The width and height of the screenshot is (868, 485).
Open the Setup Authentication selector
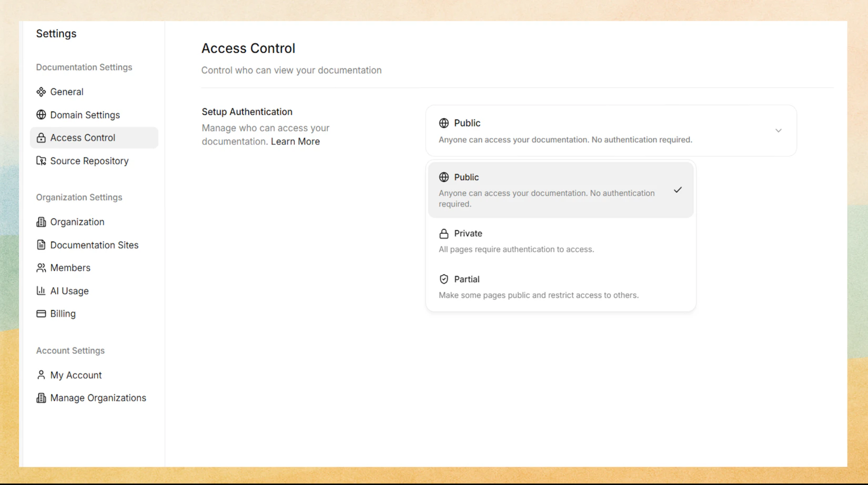(x=610, y=131)
